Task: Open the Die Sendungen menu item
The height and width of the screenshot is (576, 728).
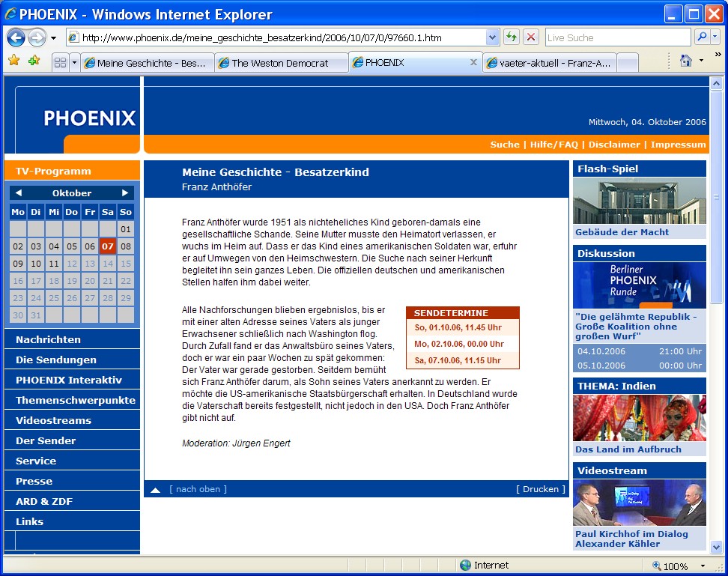Action: 72,360
